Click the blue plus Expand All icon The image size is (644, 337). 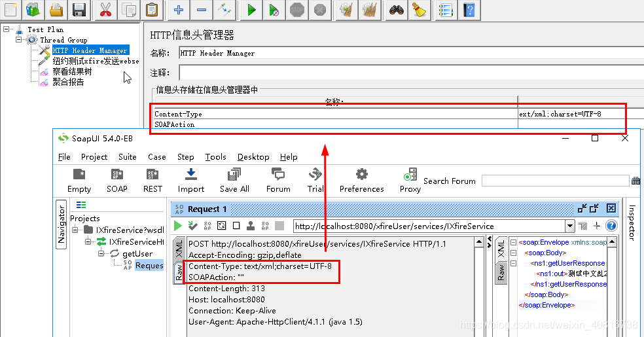tap(179, 9)
